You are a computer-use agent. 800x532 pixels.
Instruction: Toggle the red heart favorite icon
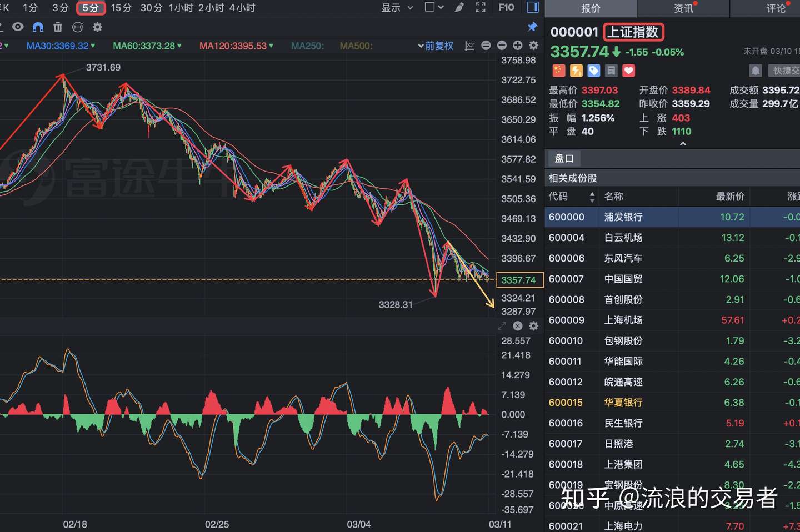pos(628,71)
